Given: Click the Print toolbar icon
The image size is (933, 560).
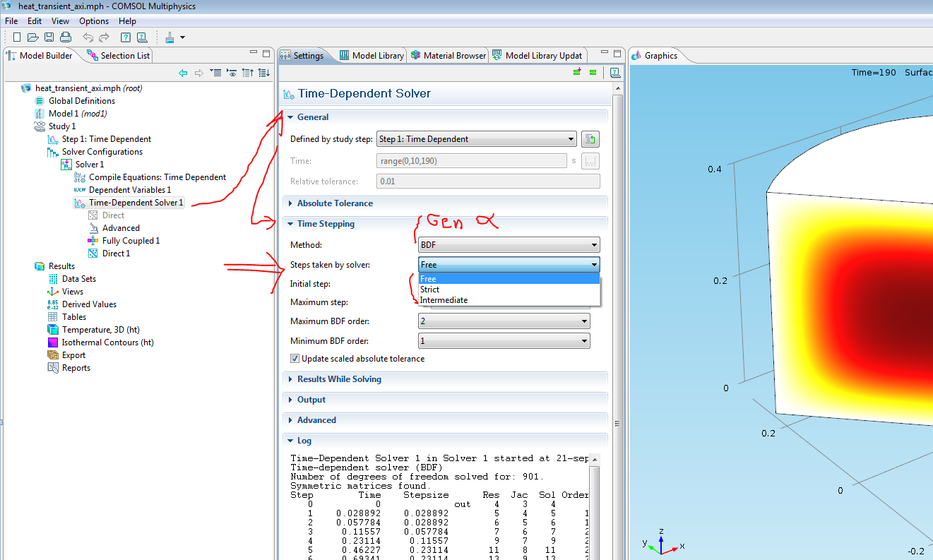Looking at the screenshot, I should coord(65,37).
